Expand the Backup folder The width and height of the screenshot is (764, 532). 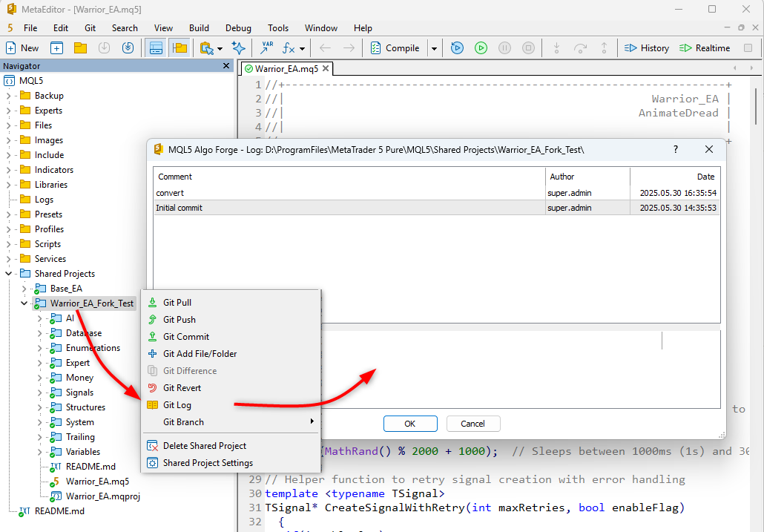(x=8, y=96)
